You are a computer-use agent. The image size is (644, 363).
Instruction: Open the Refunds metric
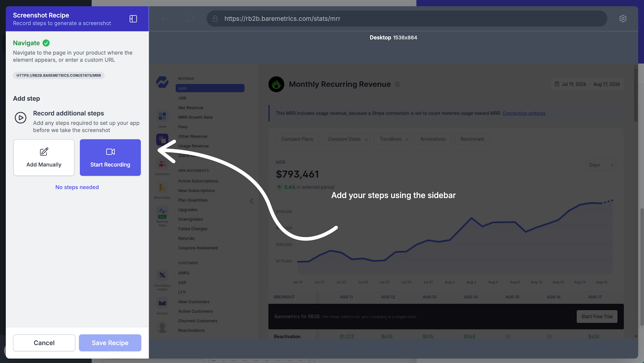click(x=186, y=239)
